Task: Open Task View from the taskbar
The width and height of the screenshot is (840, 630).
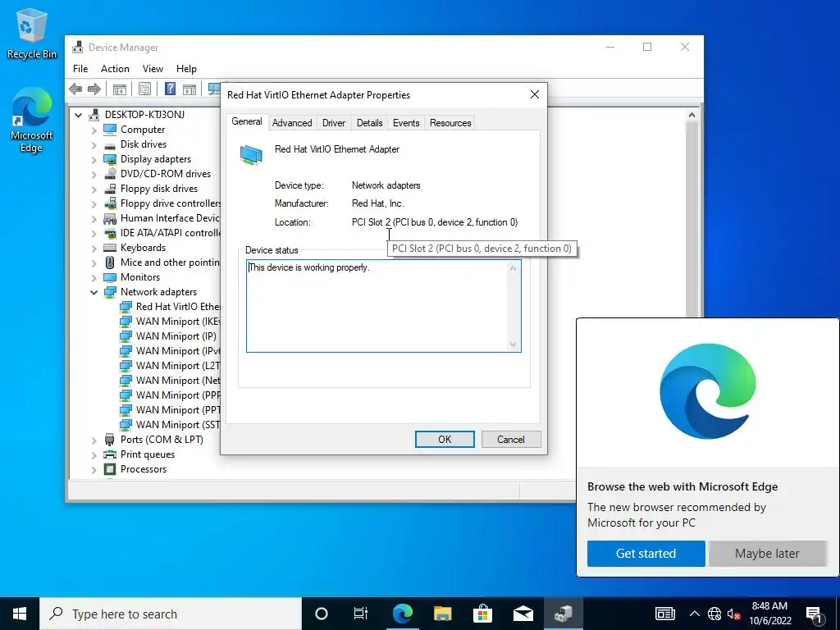Action: point(361,614)
